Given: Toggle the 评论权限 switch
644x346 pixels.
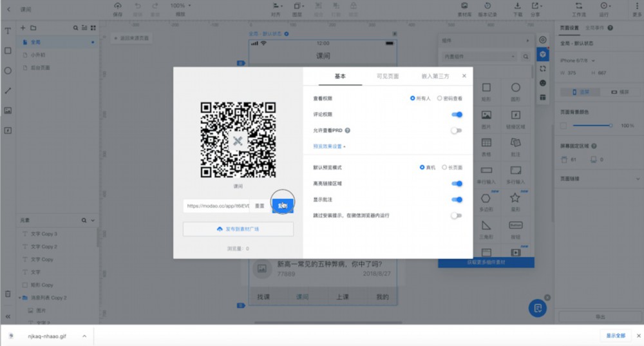Looking at the screenshot, I should 457,115.
